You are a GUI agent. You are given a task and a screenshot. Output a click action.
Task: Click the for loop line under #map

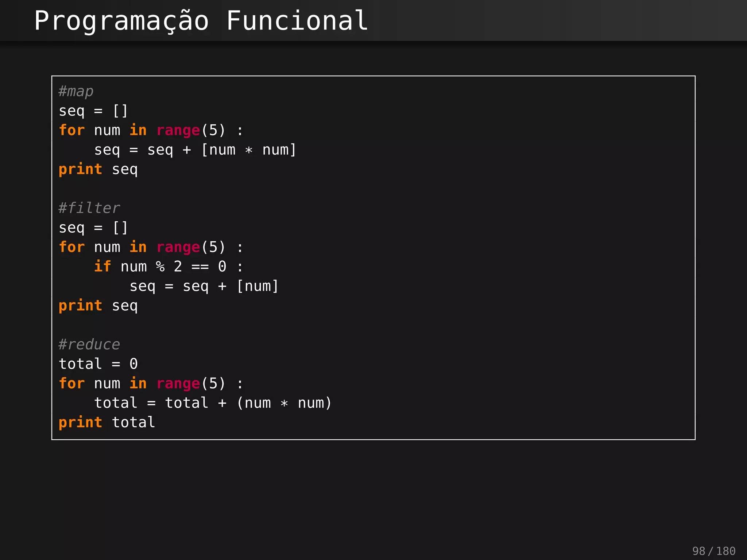click(151, 131)
